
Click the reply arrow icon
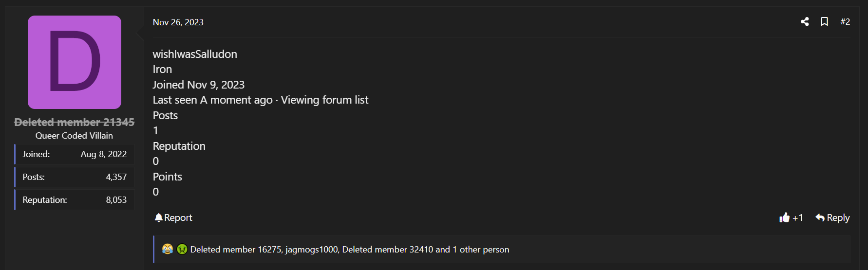pyautogui.click(x=820, y=217)
